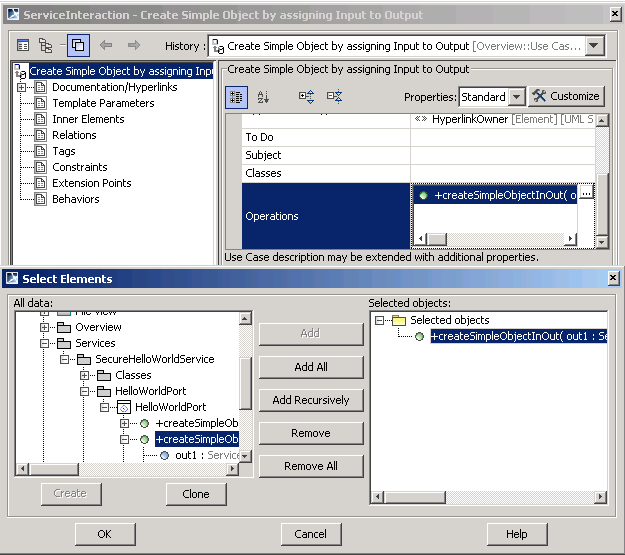Screen dimensions: 625x555
Task: Click the Remove All button
Action: coord(311,466)
